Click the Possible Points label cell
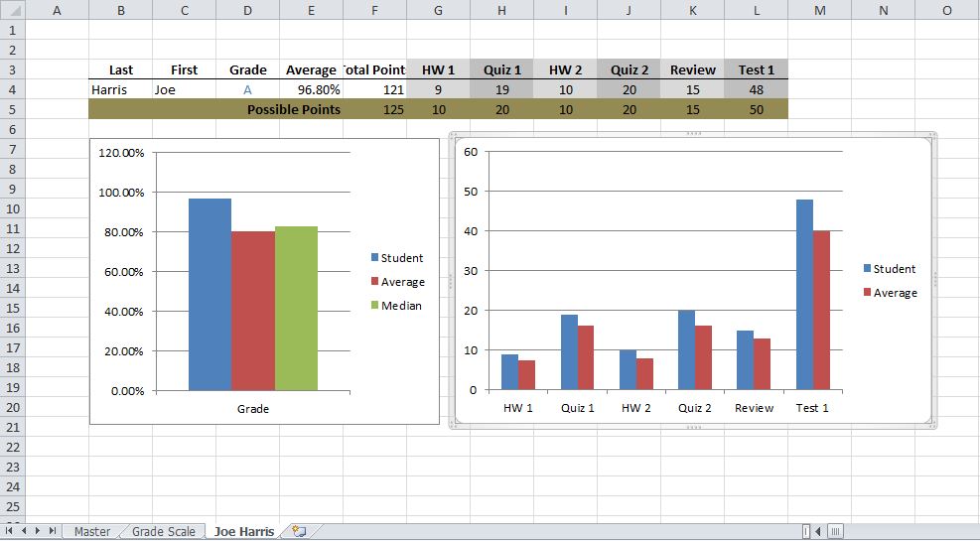 click(293, 109)
